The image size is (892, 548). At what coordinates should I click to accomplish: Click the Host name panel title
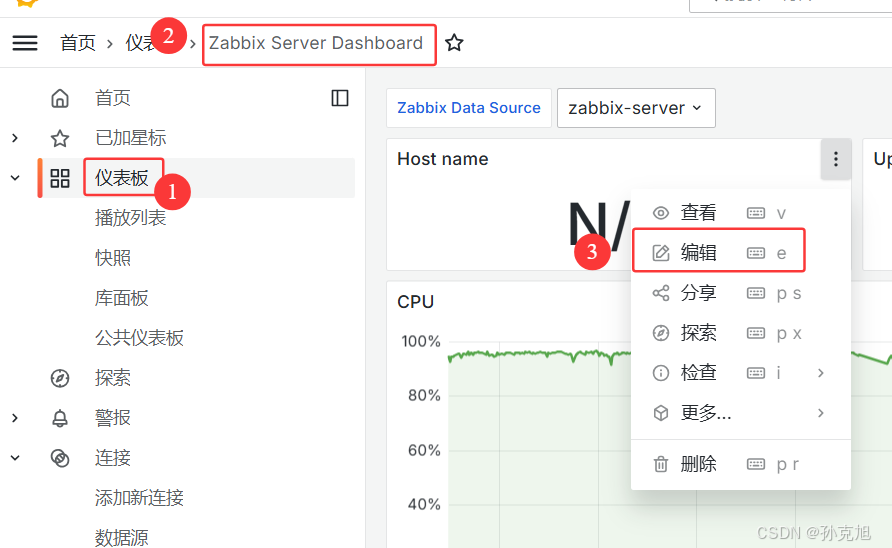point(443,159)
